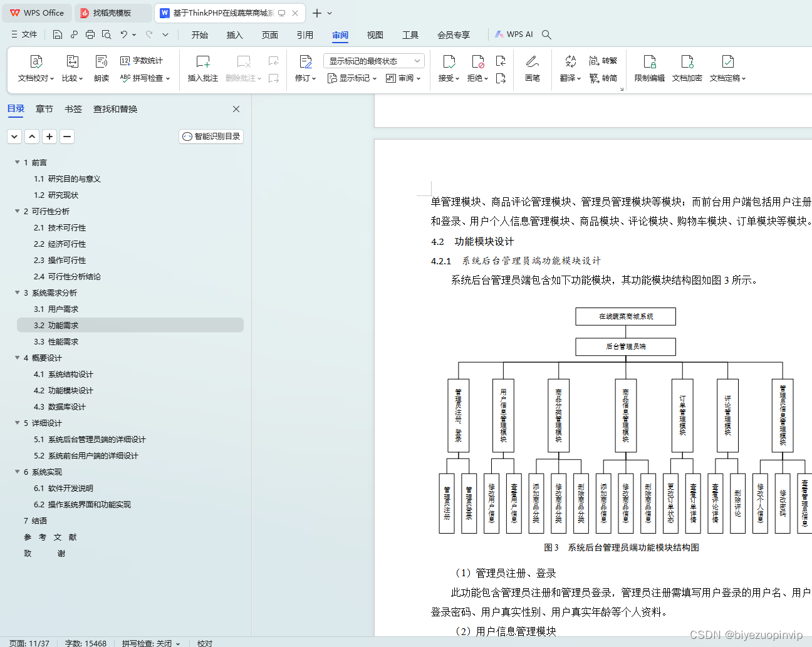Switch to 书签 navigation tab
The width and height of the screenshot is (812, 647).
tap(73, 109)
